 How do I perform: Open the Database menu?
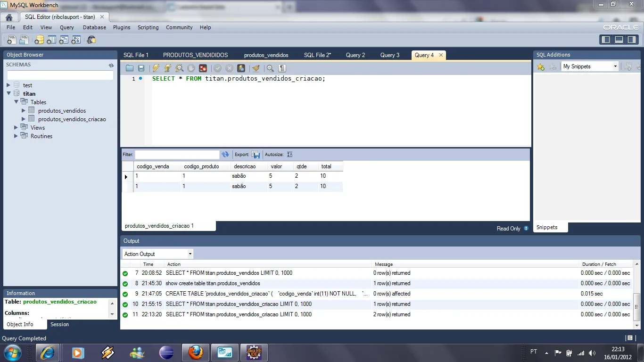[94, 27]
